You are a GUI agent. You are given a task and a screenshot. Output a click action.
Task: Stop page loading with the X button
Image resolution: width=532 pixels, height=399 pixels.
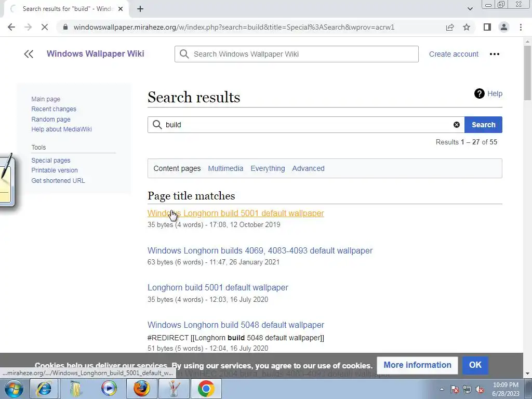click(45, 27)
